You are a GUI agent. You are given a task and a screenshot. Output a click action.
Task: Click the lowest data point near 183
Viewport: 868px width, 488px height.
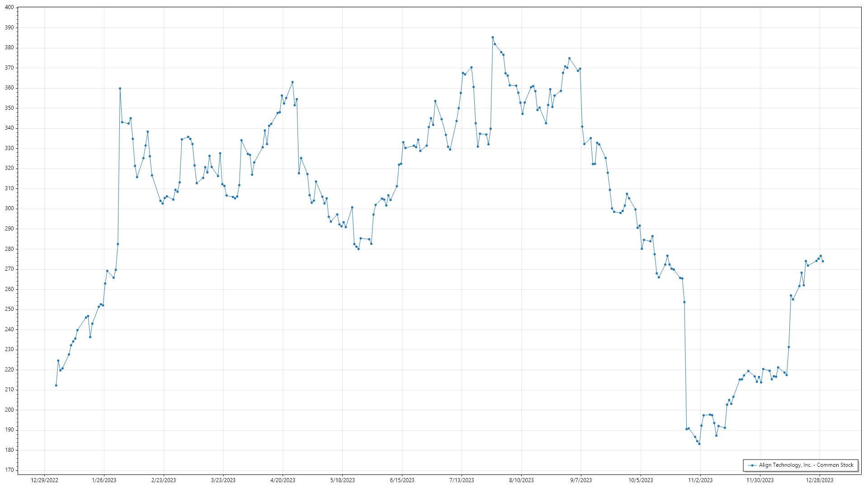(x=699, y=444)
